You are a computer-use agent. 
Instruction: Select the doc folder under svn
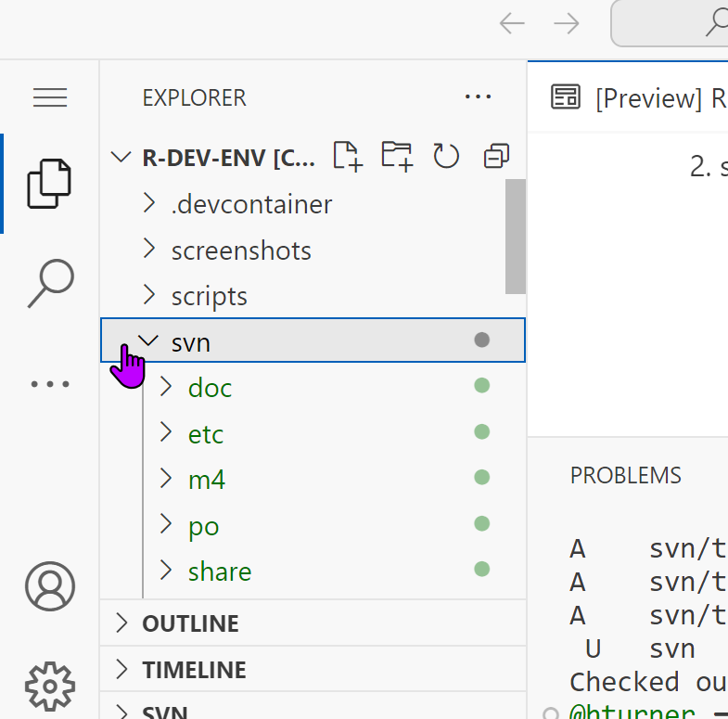click(x=210, y=388)
